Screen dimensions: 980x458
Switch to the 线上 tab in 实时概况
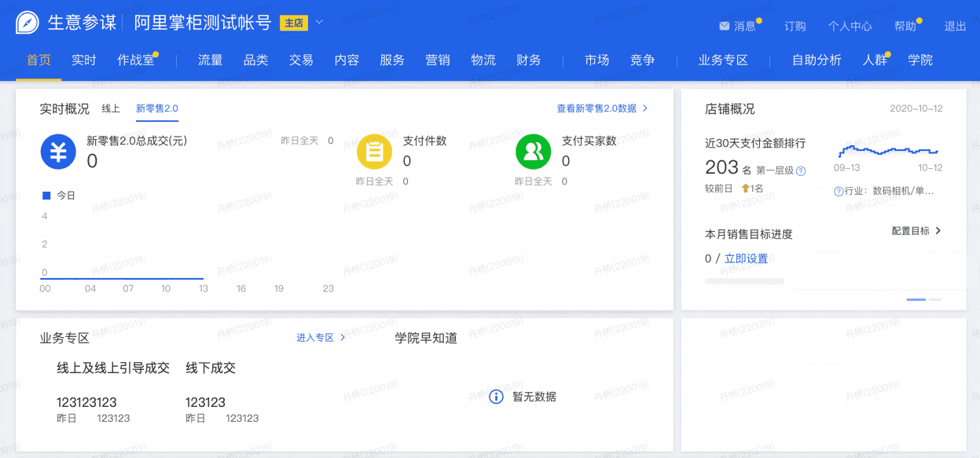click(111, 108)
